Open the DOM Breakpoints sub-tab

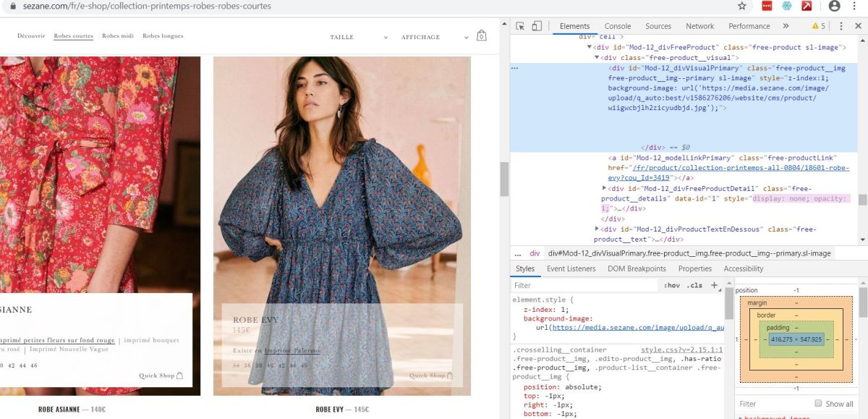[637, 268]
